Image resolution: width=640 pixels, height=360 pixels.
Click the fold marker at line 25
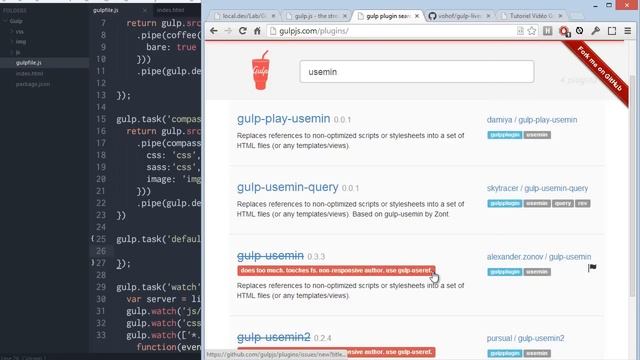(x=93, y=239)
